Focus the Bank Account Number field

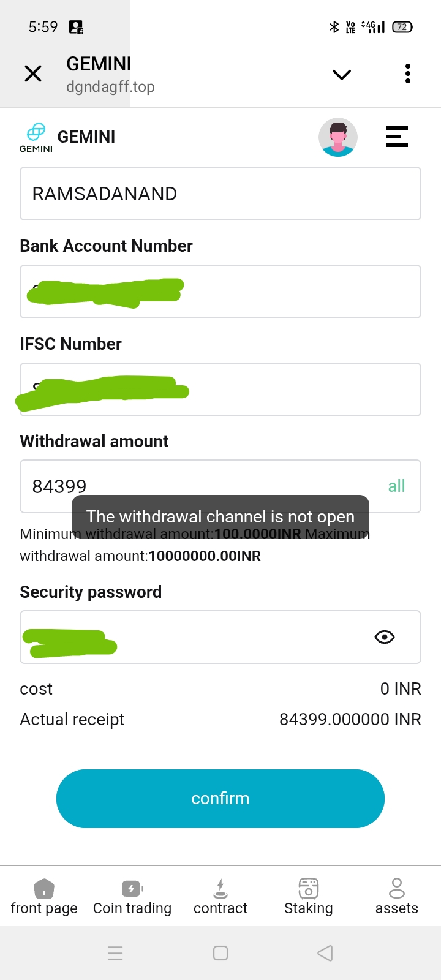point(294,292)
